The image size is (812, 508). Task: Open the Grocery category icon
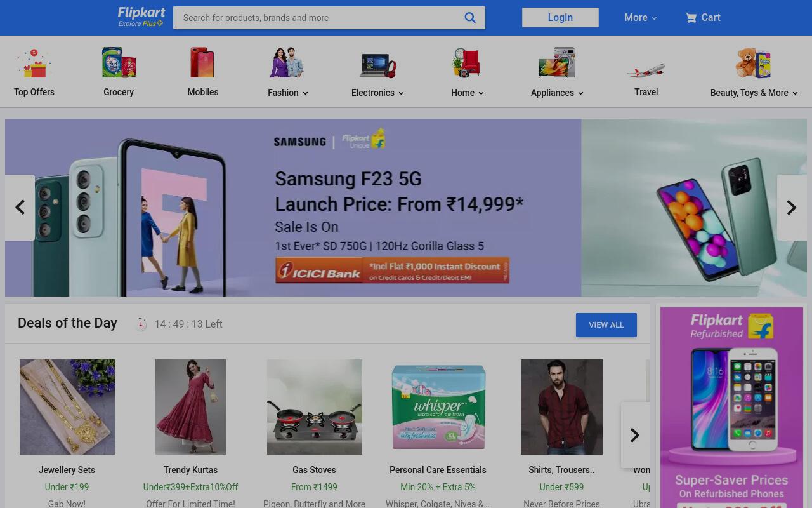point(119,63)
